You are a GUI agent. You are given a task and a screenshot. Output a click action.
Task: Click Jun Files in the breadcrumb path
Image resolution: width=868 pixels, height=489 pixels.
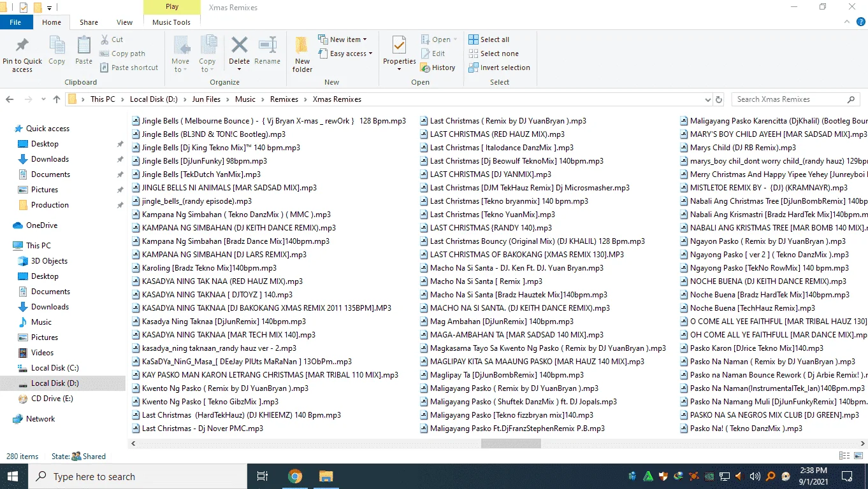[x=206, y=99]
